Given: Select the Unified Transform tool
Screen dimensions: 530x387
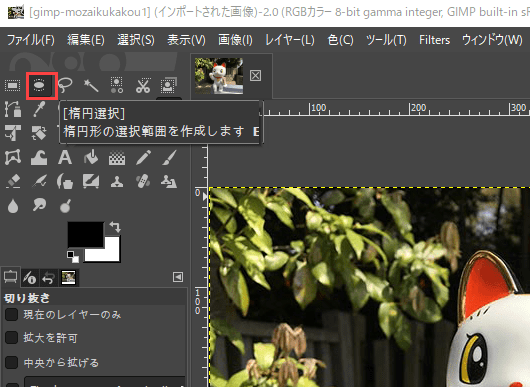Looking at the screenshot, I should point(13,133).
